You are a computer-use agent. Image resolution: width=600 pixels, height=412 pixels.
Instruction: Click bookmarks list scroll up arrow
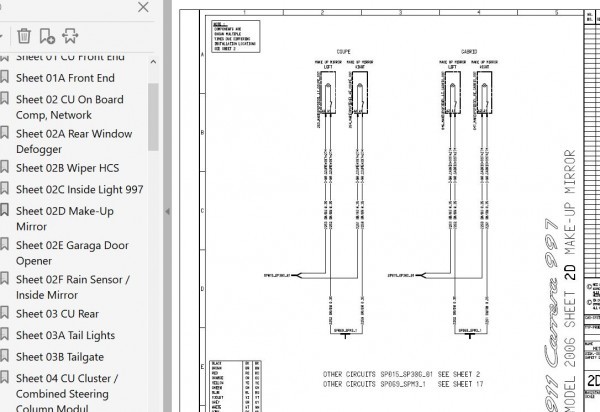click(153, 62)
